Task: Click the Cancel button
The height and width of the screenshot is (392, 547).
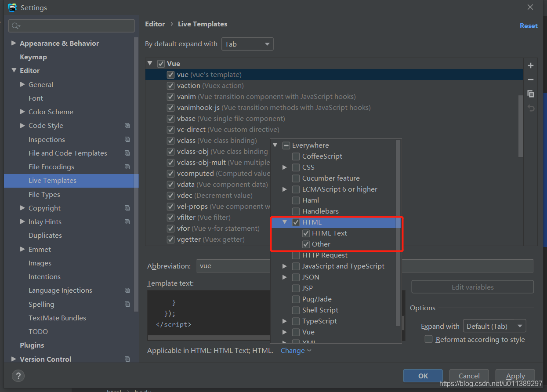Action: 469,376
